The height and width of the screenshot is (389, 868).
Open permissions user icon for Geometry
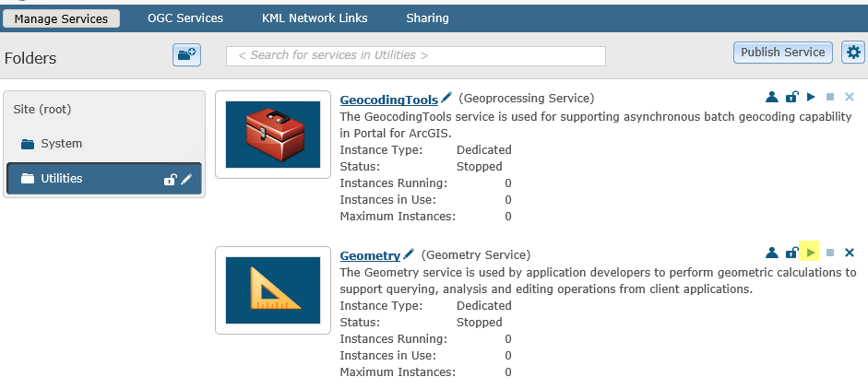pyautogui.click(x=772, y=253)
